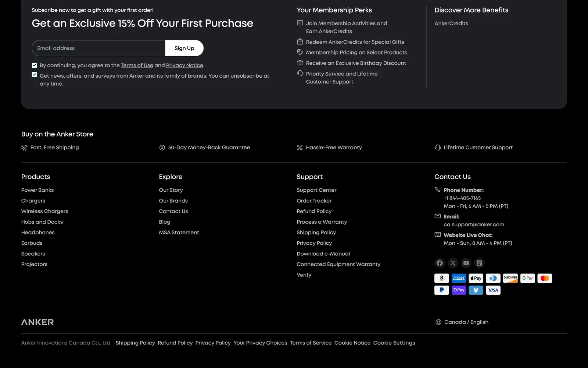Click the money-back guarantee dollar icon
This screenshot has width=588, height=368.
162,148
